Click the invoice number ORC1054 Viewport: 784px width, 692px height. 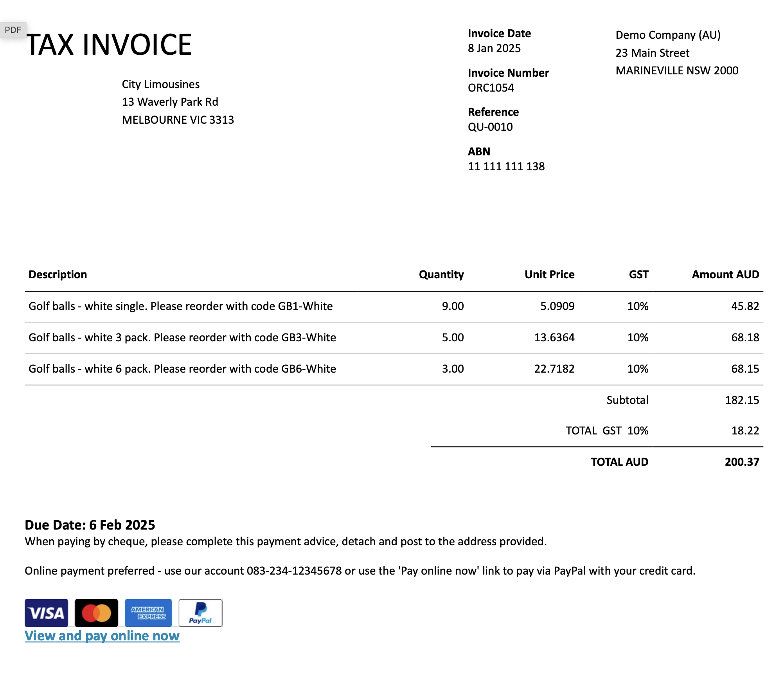tap(491, 88)
